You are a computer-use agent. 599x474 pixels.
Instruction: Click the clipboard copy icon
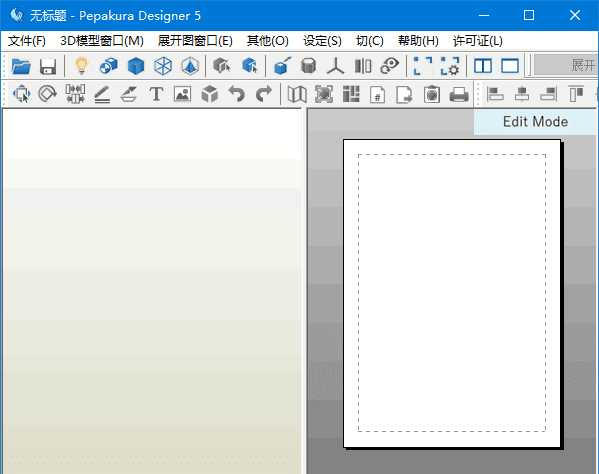pos(432,94)
